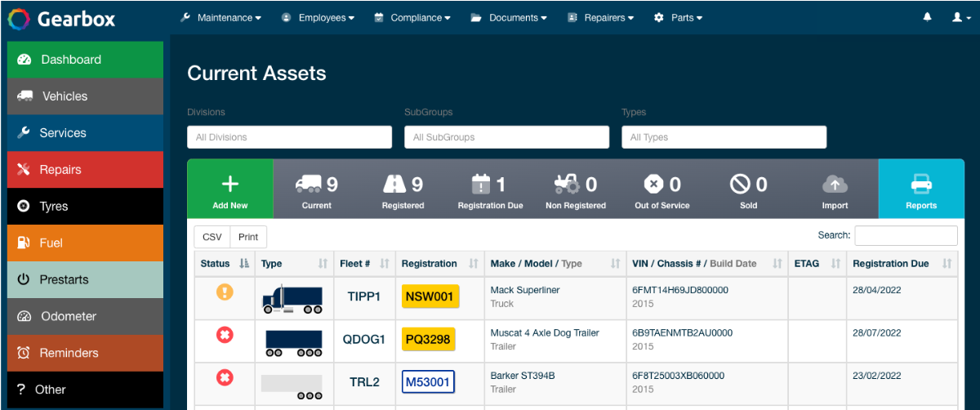The height and width of the screenshot is (410, 980).
Task: Click the Add New asset button
Action: 230,189
